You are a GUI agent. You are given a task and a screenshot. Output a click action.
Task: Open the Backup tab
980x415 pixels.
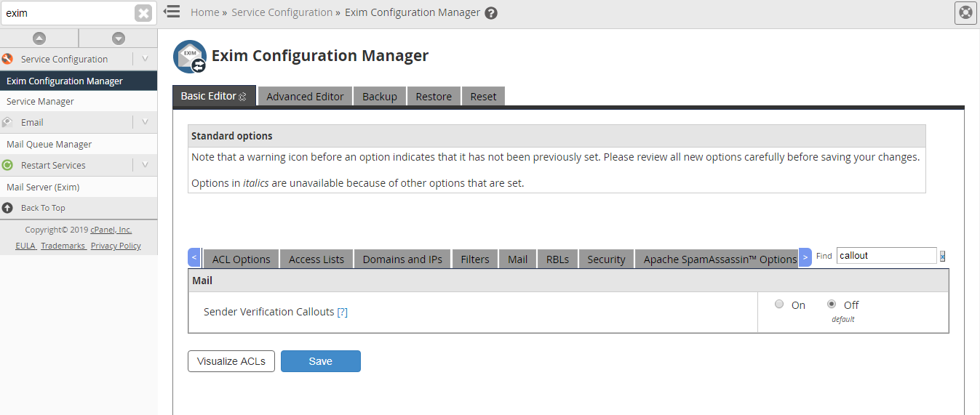[380, 97]
